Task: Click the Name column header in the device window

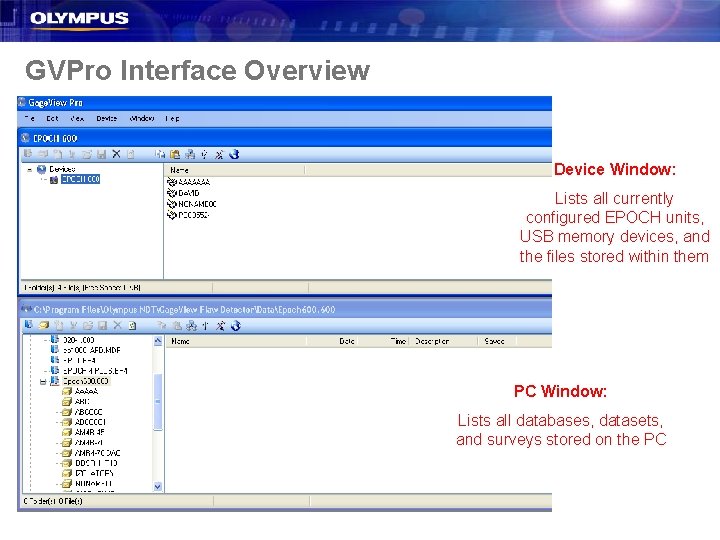Action: [234, 170]
